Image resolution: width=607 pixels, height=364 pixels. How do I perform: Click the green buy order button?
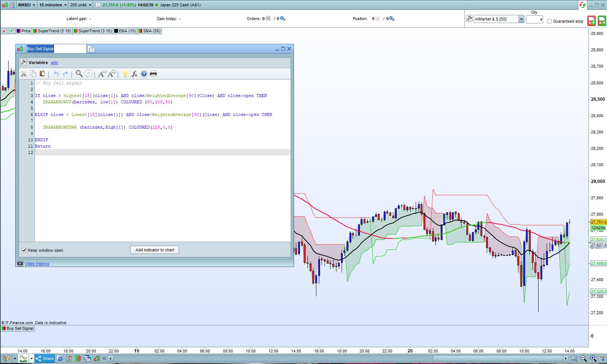602,21
